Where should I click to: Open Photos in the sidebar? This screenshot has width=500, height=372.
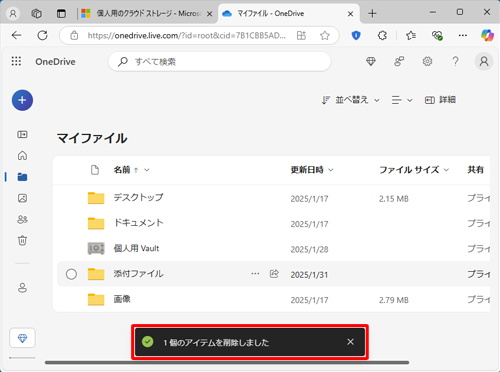[x=22, y=198]
